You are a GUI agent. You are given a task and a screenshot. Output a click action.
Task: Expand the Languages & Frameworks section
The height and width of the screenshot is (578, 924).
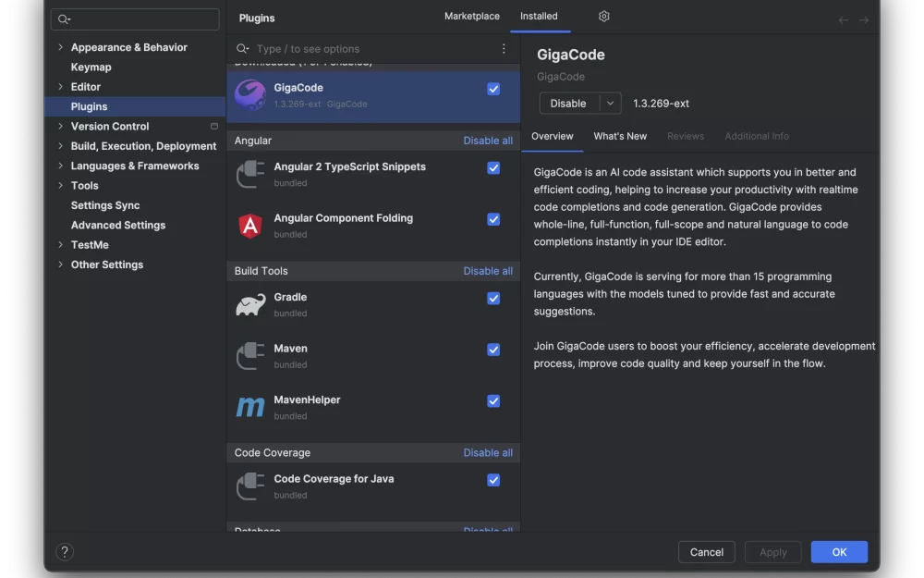tap(60, 166)
